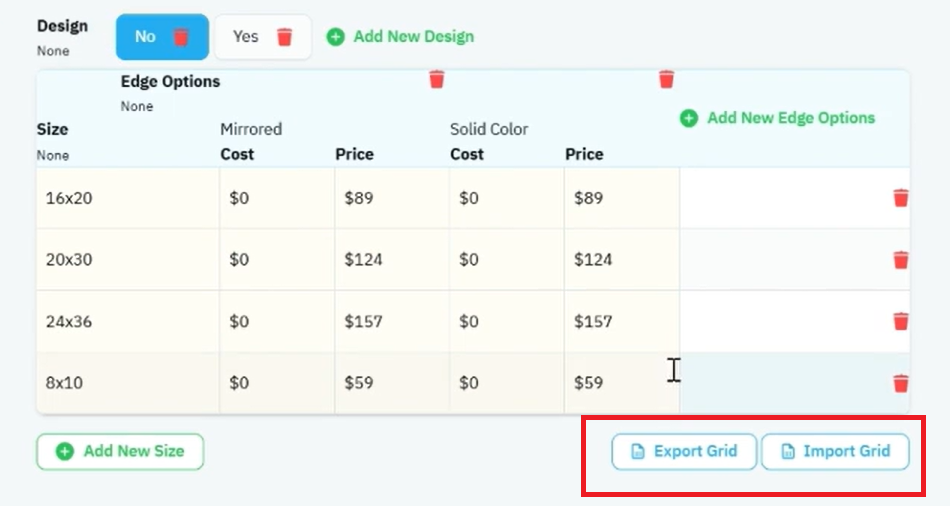Edit the 24x36 Mirrored cost field
The height and width of the screenshot is (506, 950).
[x=277, y=321]
